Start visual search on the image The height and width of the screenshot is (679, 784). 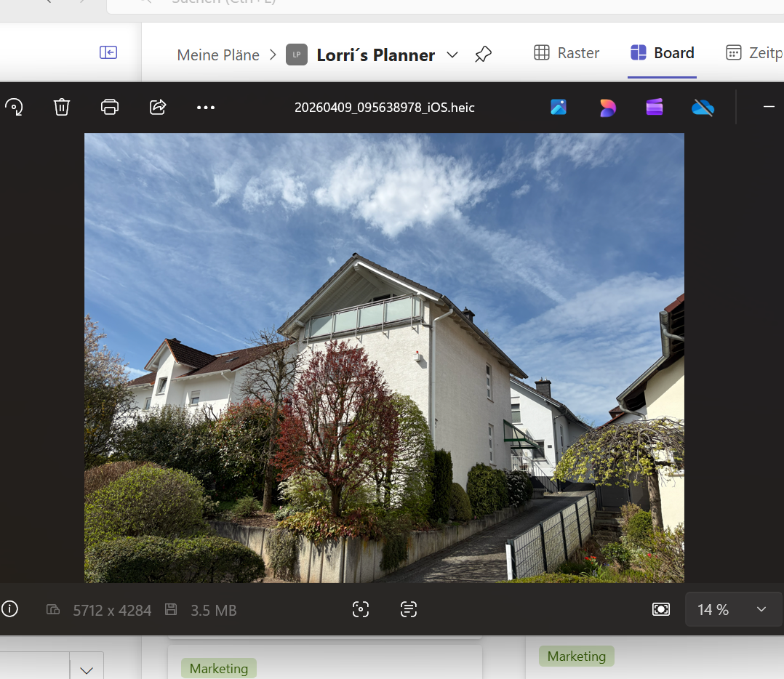pyautogui.click(x=361, y=609)
